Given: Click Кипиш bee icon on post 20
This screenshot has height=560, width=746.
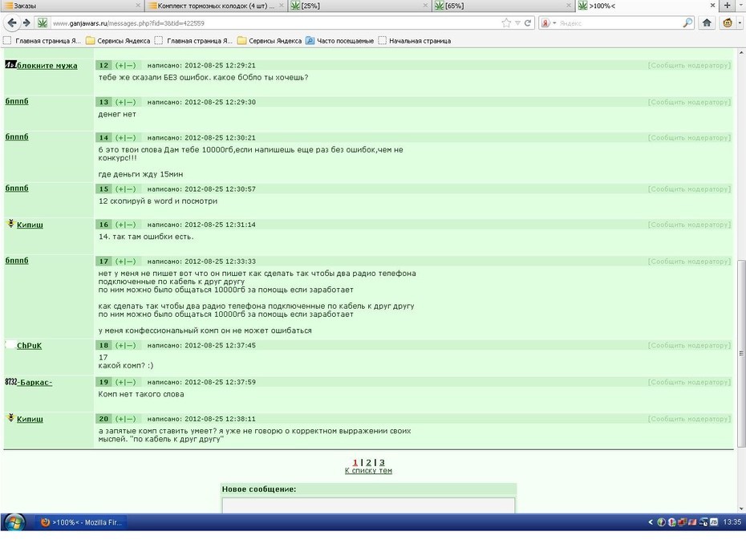Looking at the screenshot, I should (x=11, y=418).
